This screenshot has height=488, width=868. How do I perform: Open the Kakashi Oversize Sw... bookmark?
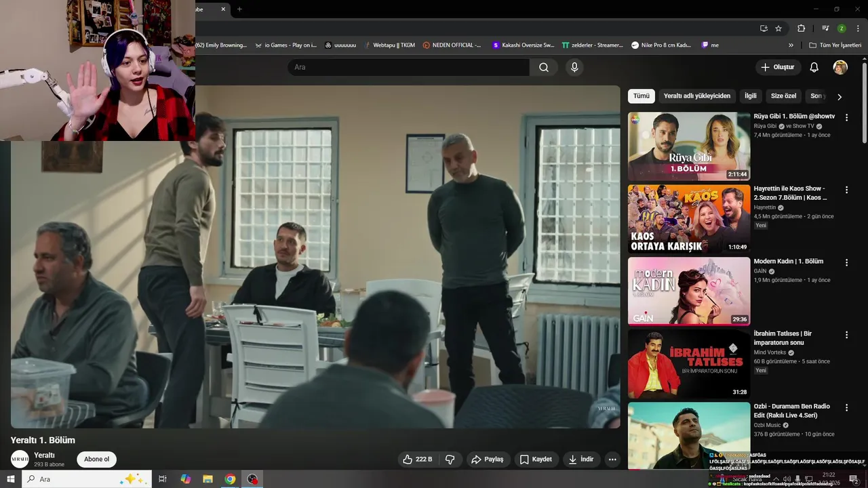coord(524,45)
